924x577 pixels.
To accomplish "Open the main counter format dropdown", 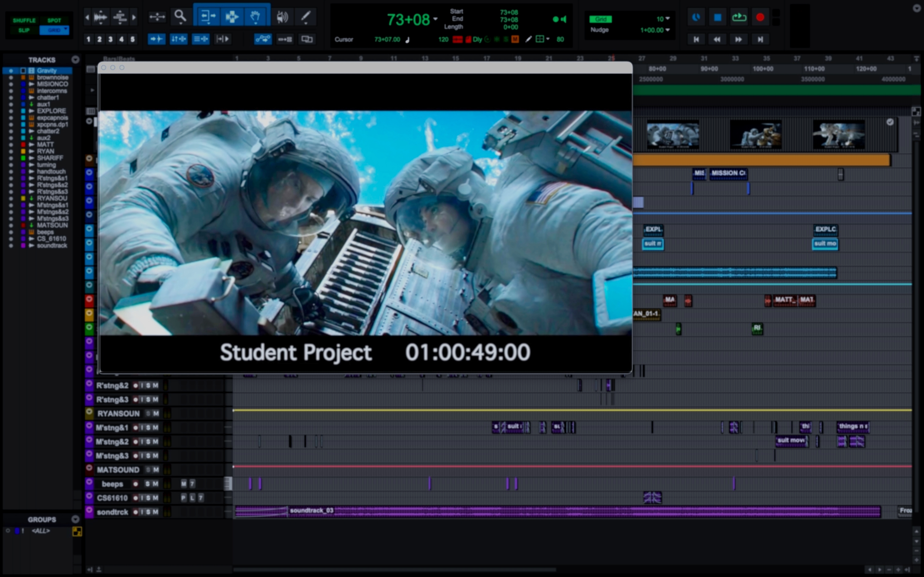I will click(x=436, y=19).
